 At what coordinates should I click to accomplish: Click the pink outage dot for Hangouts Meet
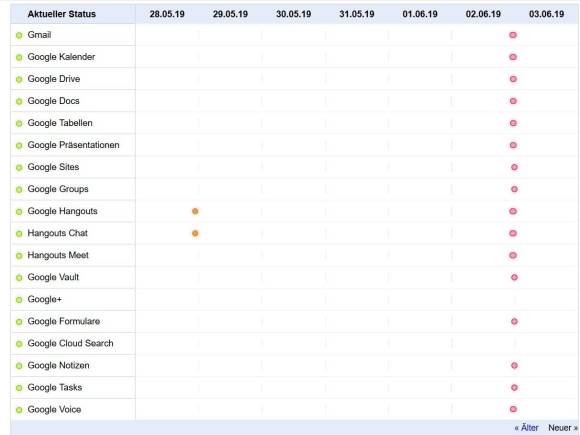tap(513, 255)
